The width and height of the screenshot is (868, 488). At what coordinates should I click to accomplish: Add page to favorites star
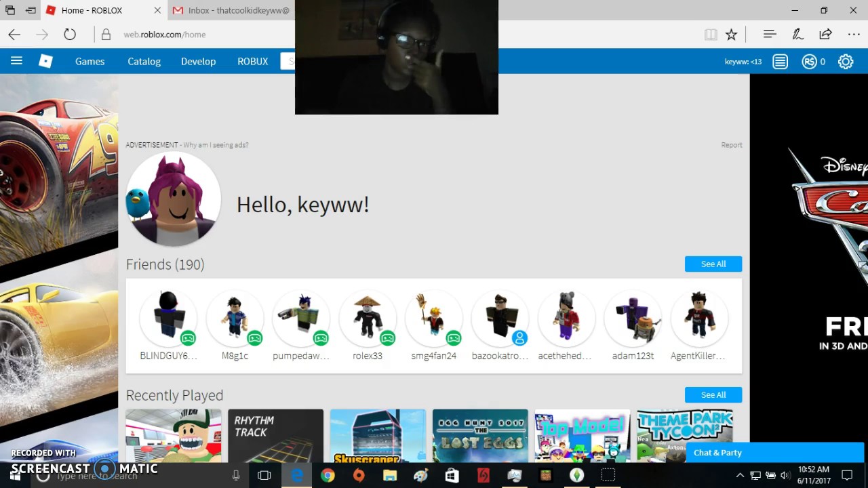[731, 35]
